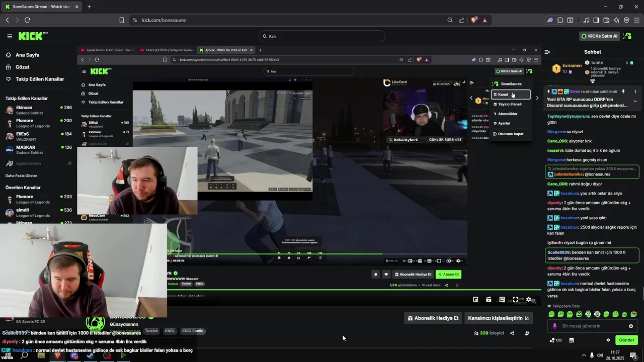Open Brave VPN shield icon
This screenshot has height=362, width=644.
(626, 20)
